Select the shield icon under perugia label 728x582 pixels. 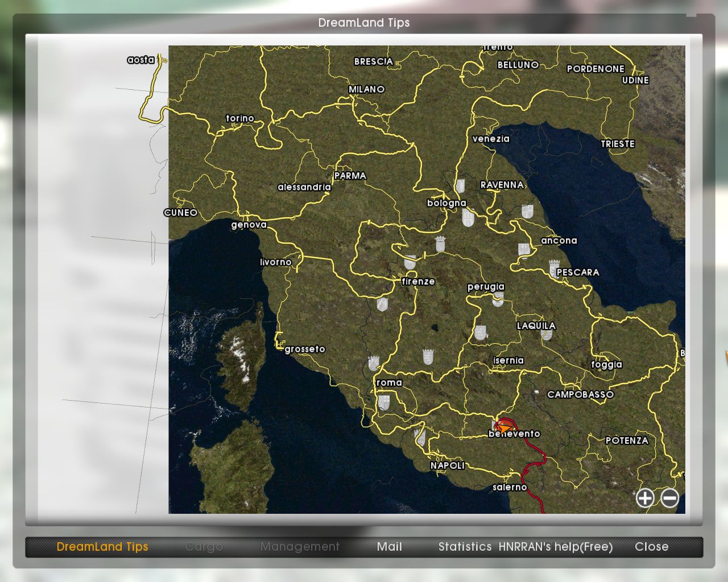[x=498, y=299]
